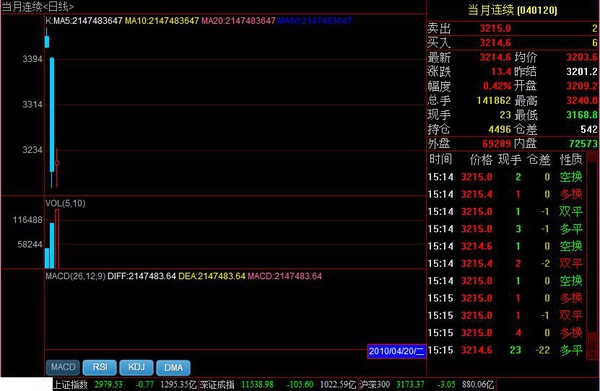
Task: Switch to the MACD indicator tab
Action: pyautogui.click(x=63, y=367)
